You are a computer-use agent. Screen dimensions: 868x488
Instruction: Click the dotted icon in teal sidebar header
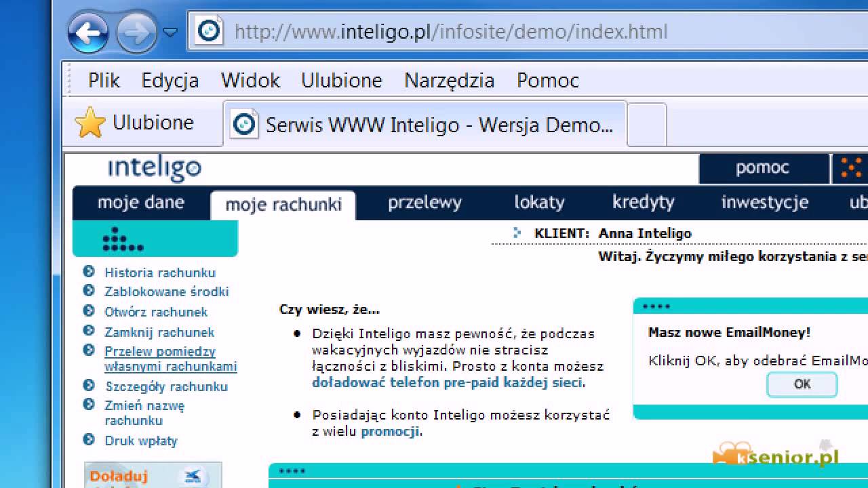pyautogui.click(x=122, y=239)
